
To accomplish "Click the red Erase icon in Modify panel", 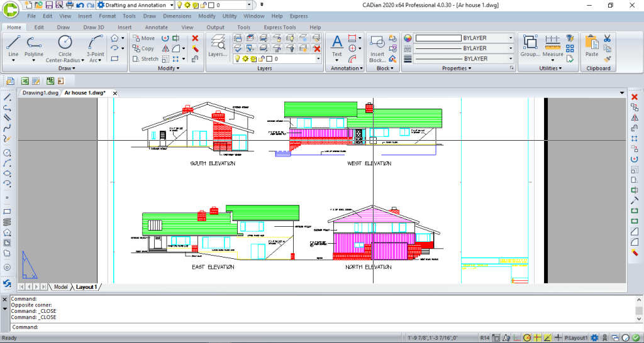I will click(195, 38).
